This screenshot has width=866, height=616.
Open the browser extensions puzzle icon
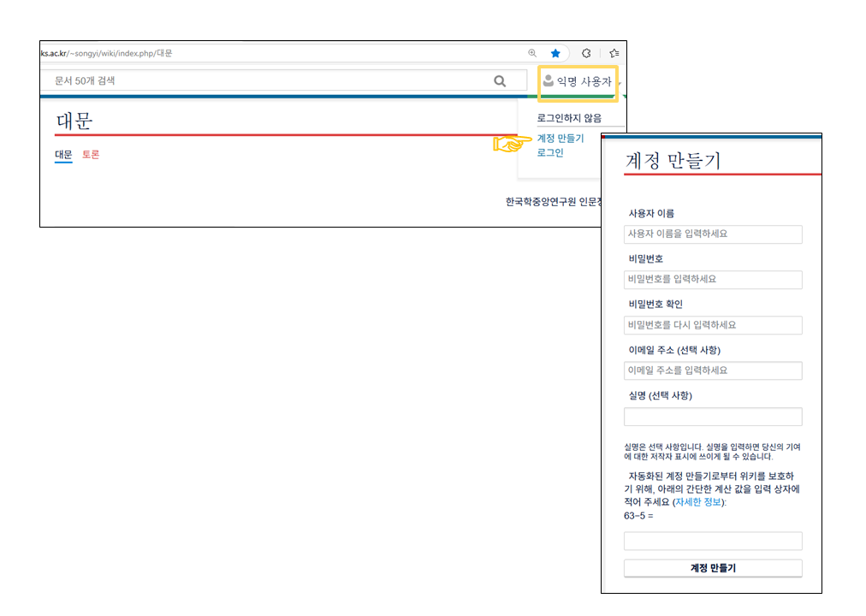point(587,53)
